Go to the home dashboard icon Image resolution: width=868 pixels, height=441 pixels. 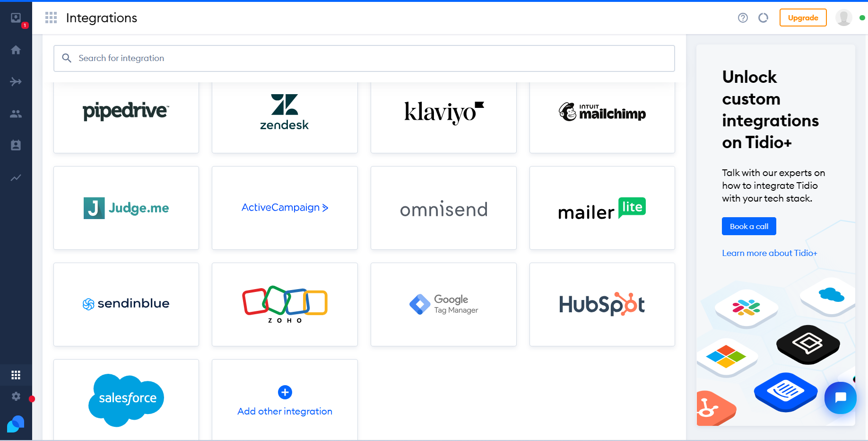tap(16, 50)
